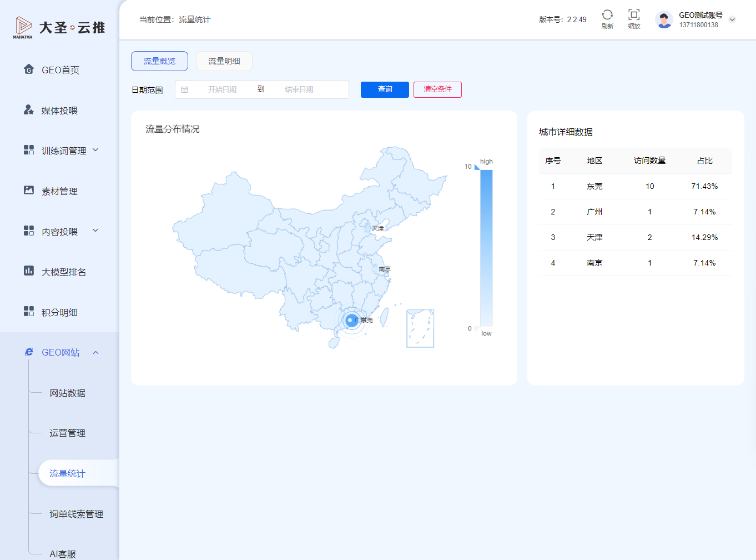Click the 大模型排名 chart icon

(x=29, y=271)
